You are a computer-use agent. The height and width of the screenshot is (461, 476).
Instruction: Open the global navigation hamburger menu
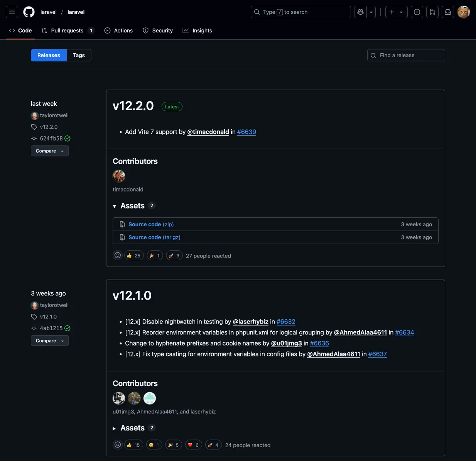pyautogui.click(x=12, y=12)
